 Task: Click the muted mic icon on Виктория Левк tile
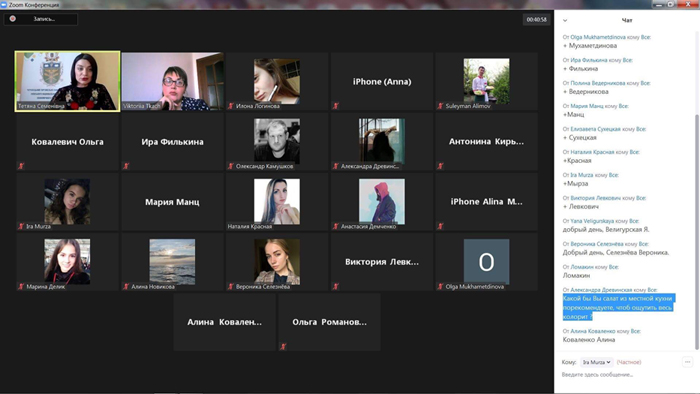(x=336, y=286)
